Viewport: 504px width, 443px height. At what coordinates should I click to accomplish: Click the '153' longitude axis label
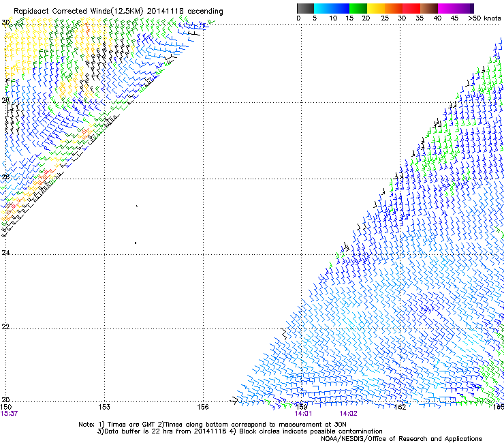(x=104, y=407)
